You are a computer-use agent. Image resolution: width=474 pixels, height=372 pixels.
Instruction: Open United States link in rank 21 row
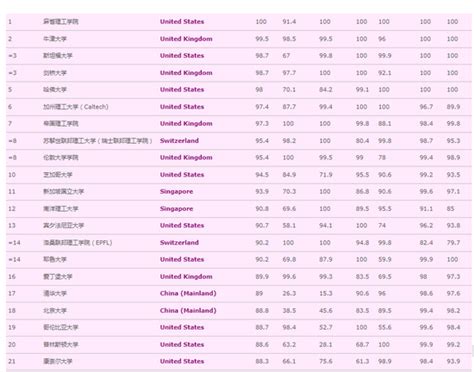(x=182, y=361)
